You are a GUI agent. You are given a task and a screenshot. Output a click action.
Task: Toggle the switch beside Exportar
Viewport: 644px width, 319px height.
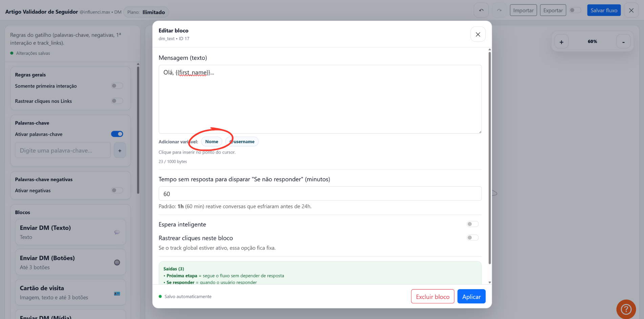point(575,10)
